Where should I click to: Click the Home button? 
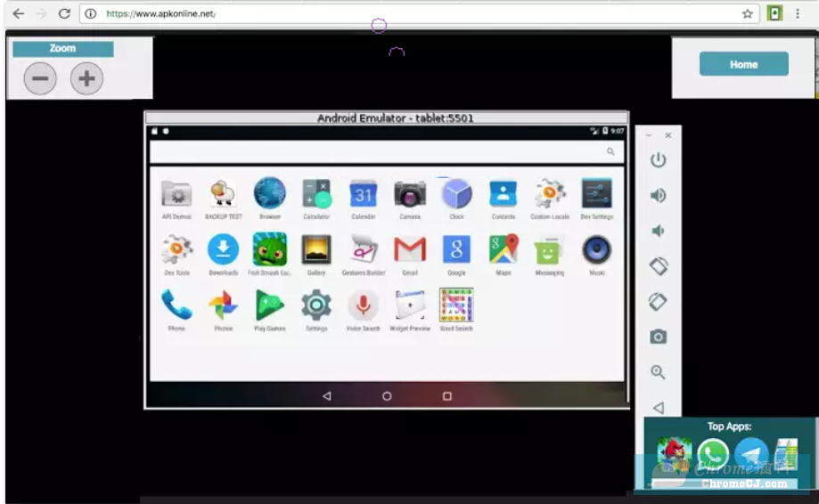pos(744,64)
